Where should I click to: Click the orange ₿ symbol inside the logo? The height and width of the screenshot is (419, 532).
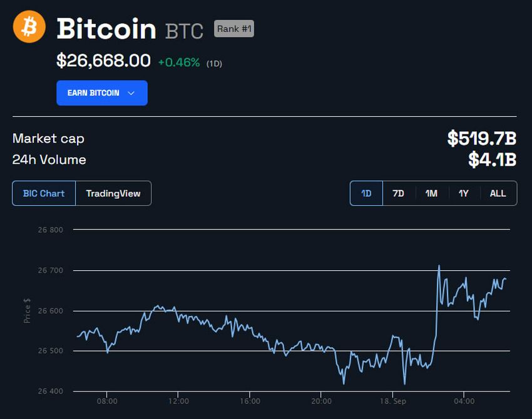(x=28, y=27)
